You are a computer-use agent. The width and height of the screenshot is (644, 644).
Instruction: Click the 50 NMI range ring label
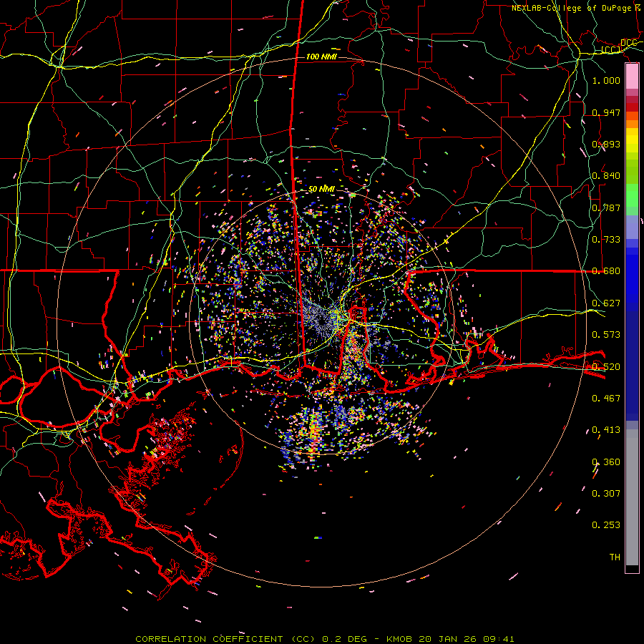pos(321,189)
